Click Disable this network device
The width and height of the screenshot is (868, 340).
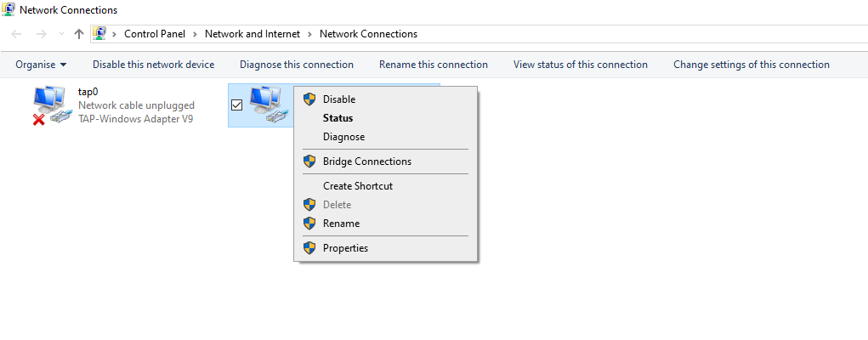point(153,65)
